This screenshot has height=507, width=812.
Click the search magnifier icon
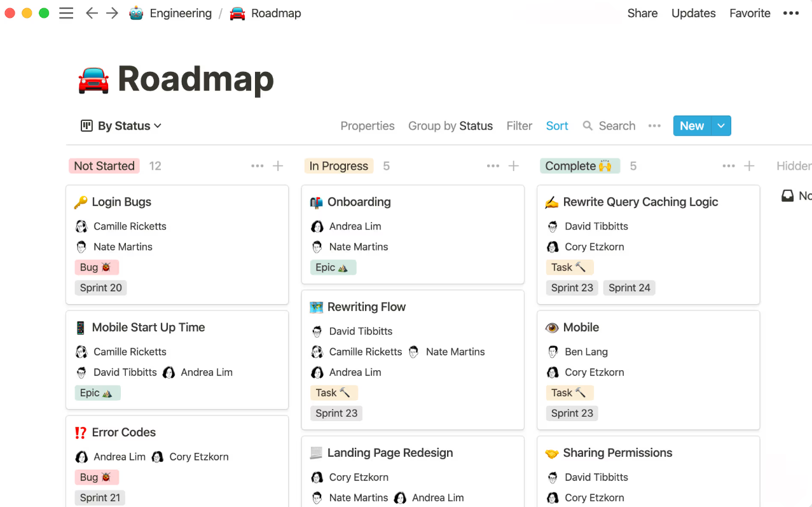[588, 126]
